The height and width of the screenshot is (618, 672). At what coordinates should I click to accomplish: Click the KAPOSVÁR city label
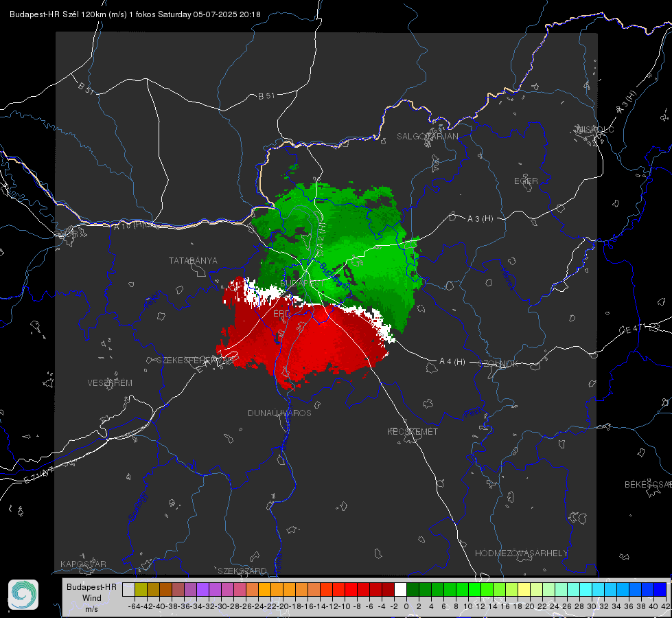tap(83, 564)
